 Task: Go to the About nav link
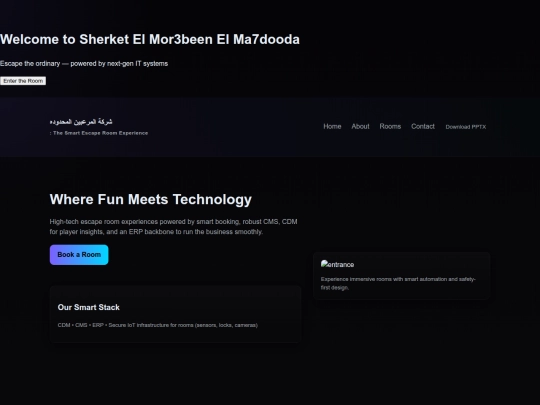[360, 126]
